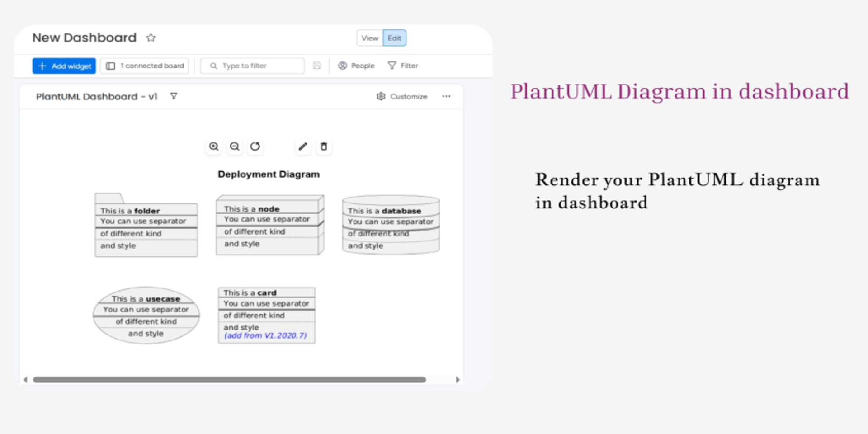Click the 'PlantUML Diagram in dashboard' heading
Image resolution: width=868 pixels, height=434 pixels.
[680, 92]
